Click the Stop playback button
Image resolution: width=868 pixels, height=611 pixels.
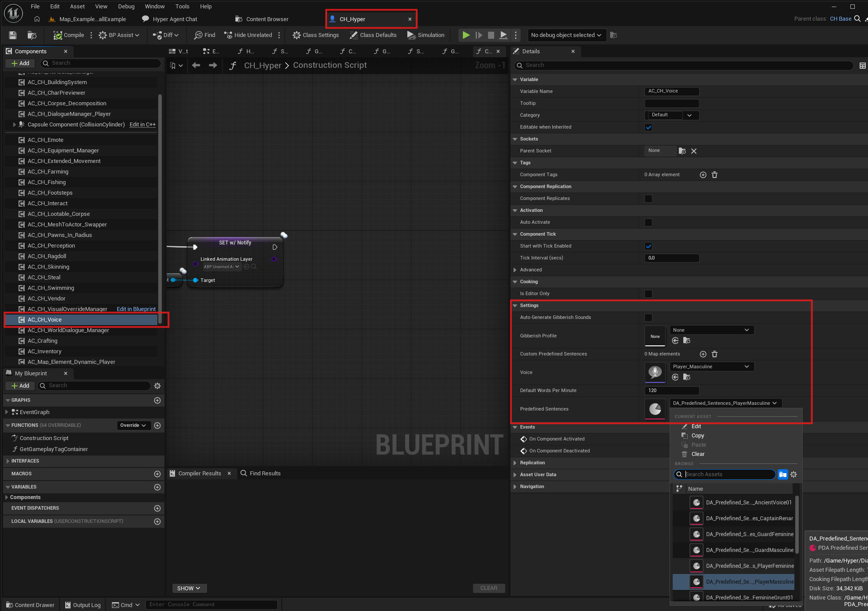[x=491, y=35]
